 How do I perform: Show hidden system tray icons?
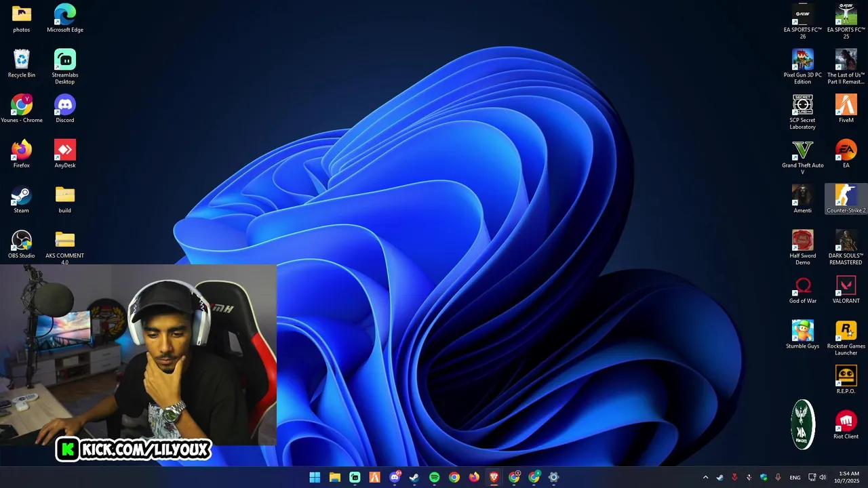click(705, 477)
